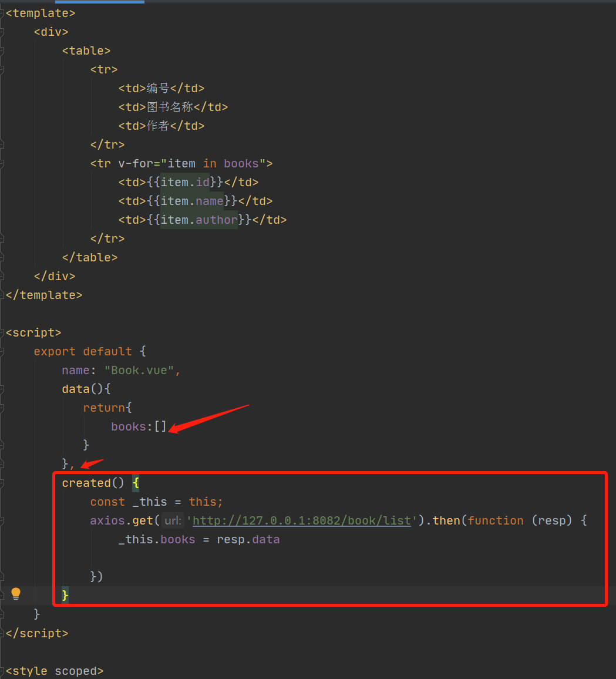This screenshot has height=679, width=616.
Task: Click the opening <div> tag
Action: [x=51, y=32]
